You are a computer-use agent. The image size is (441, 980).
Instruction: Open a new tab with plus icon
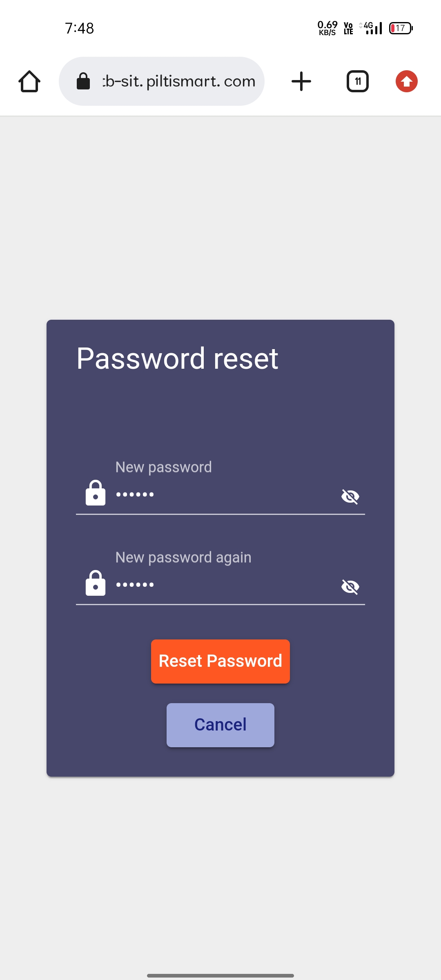pyautogui.click(x=301, y=81)
